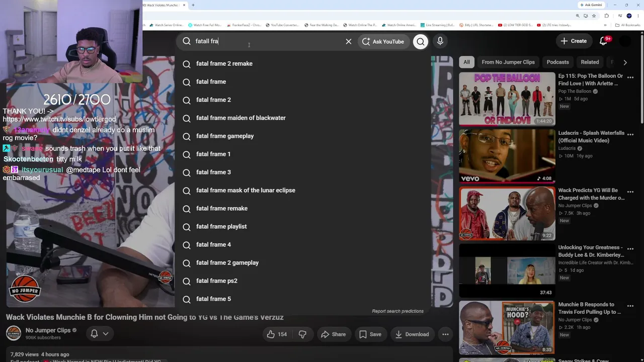The height and width of the screenshot is (362, 644).
Task: Toggle the subscription notification bell
Action: pyautogui.click(x=94, y=333)
